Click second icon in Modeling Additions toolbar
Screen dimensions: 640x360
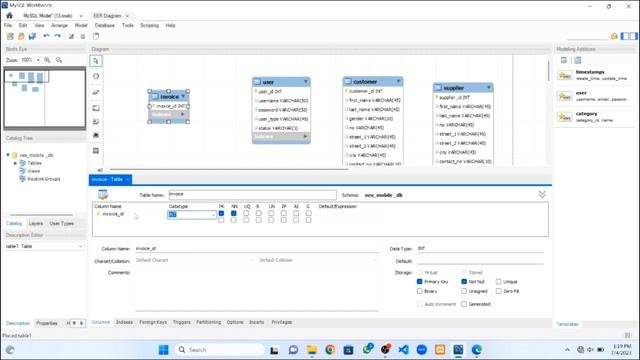tap(578, 60)
